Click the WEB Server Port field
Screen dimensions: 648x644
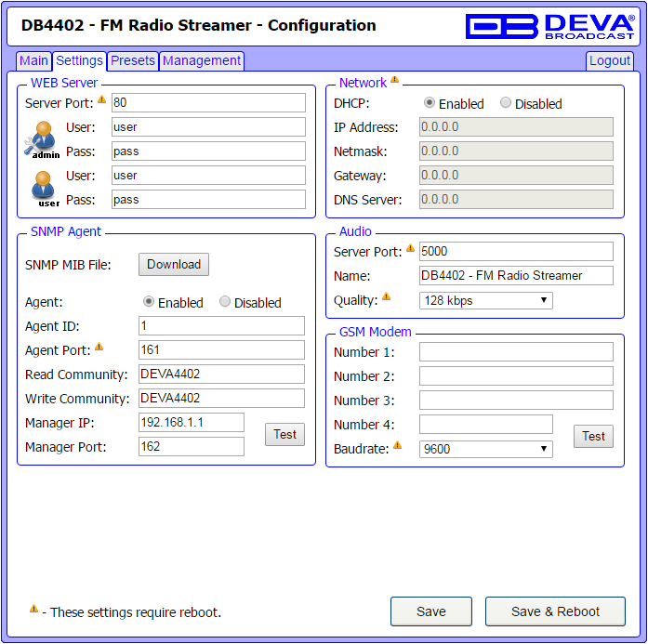click(x=208, y=103)
